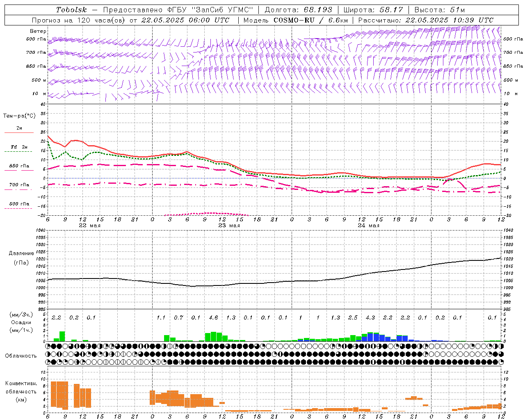Click the dotted 500 гПа temperature legend line
The image size is (525, 420).
pos(19,208)
